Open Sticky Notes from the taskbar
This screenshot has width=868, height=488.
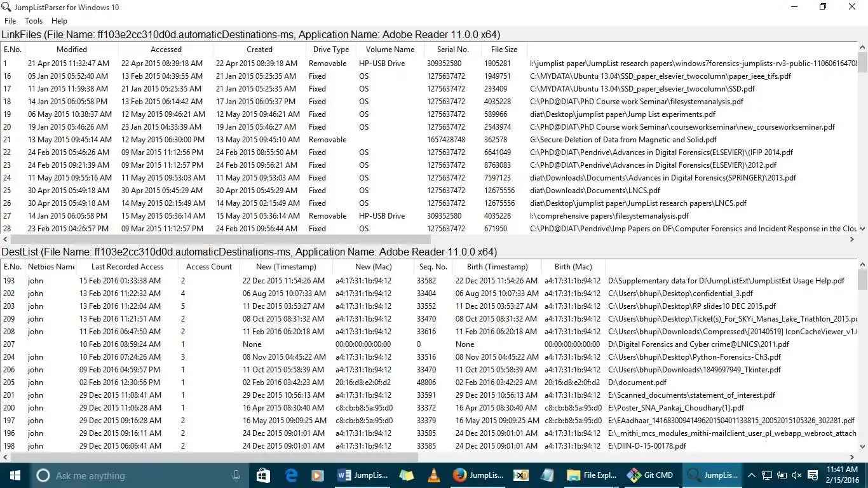406,475
